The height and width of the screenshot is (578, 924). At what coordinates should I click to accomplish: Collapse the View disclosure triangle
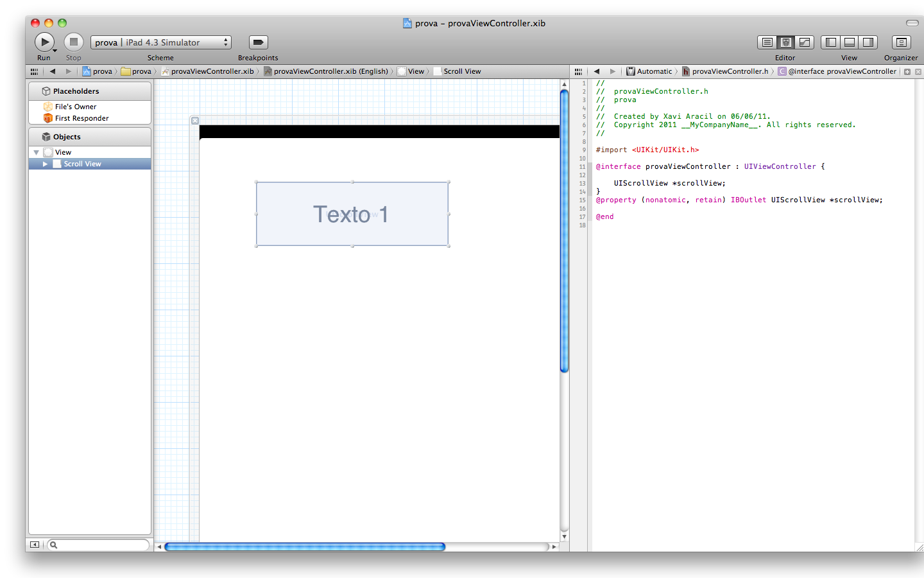tap(36, 152)
